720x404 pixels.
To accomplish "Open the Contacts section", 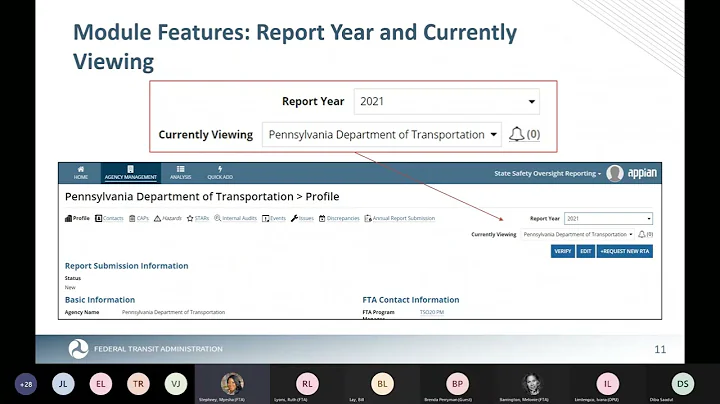I will coord(109,219).
